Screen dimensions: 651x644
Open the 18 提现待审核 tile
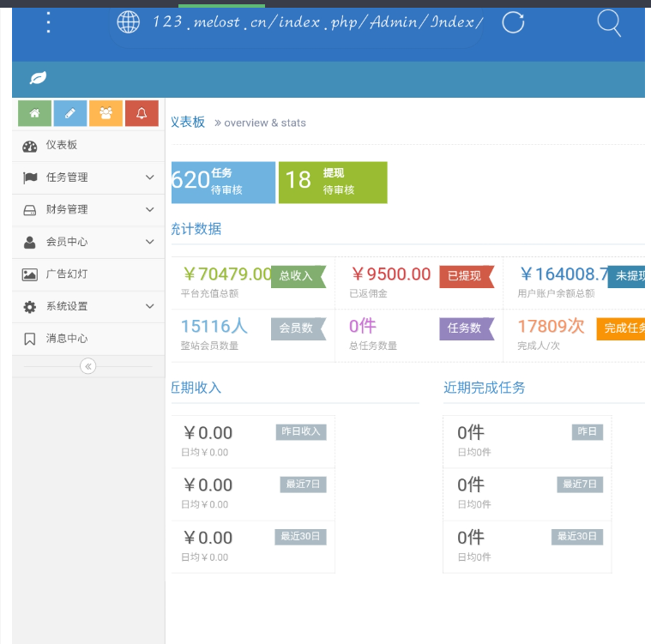[x=333, y=183]
